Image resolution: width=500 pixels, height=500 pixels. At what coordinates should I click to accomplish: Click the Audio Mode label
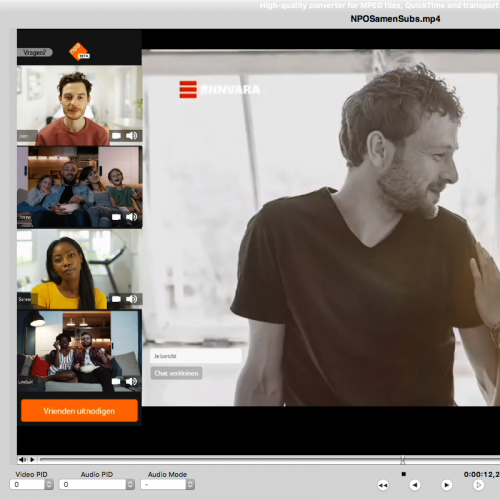[167, 474]
